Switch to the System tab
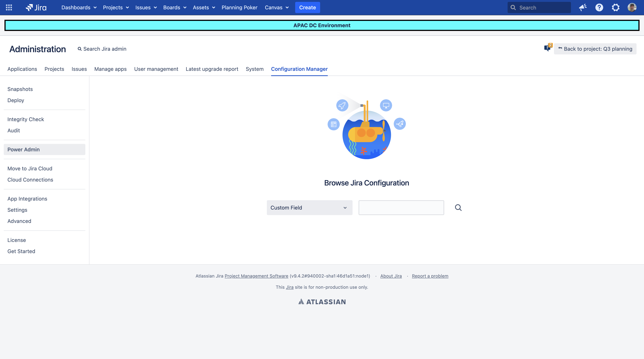 click(255, 69)
